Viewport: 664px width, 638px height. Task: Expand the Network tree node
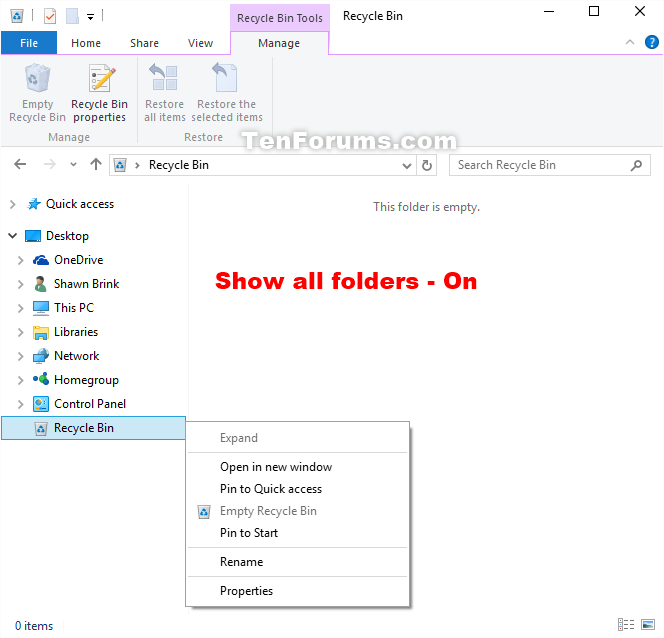(x=20, y=356)
